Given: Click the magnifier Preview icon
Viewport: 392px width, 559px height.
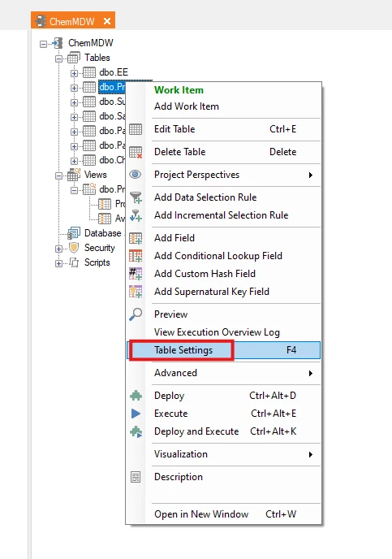Looking at the screenshot, I should (136, 314).
